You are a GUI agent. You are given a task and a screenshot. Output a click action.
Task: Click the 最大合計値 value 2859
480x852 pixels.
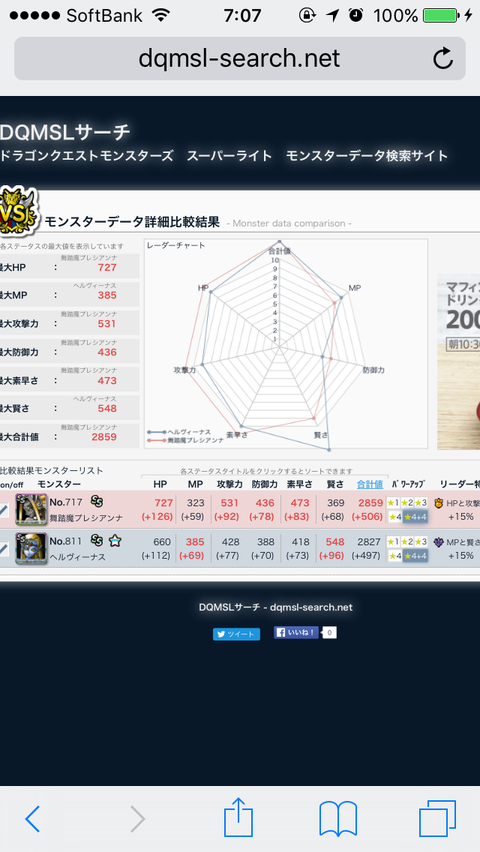[104, 437]
